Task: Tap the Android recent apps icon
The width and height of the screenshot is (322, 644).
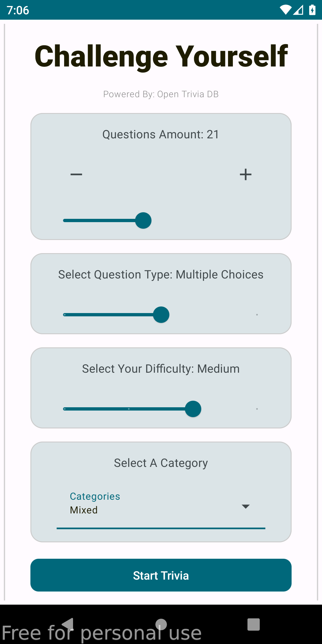Action: (253, 624)
